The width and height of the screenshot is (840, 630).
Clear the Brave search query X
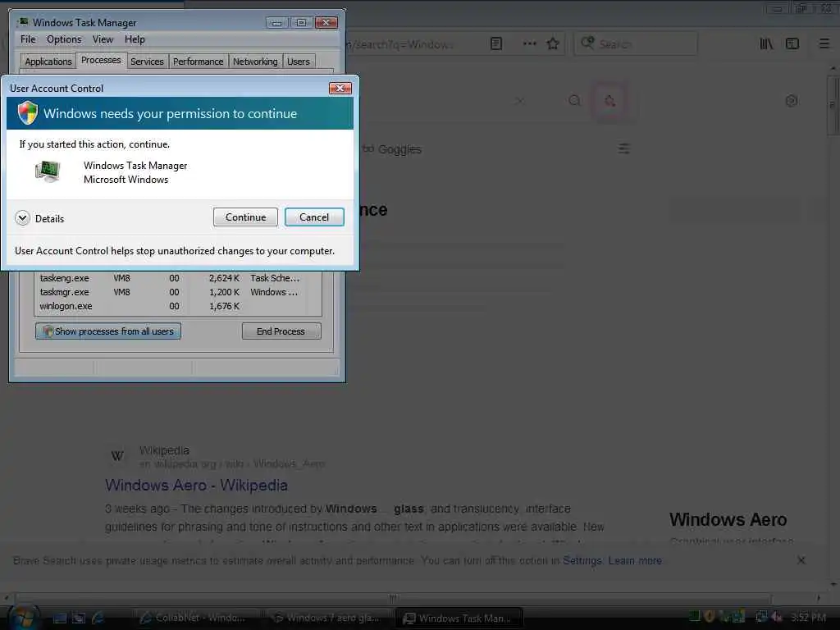pos(519,101)
